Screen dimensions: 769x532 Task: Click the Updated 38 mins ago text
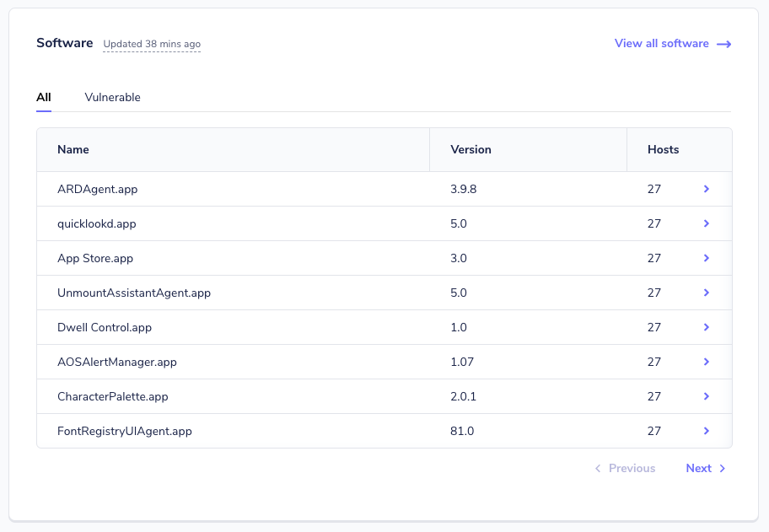click(151, 44)
